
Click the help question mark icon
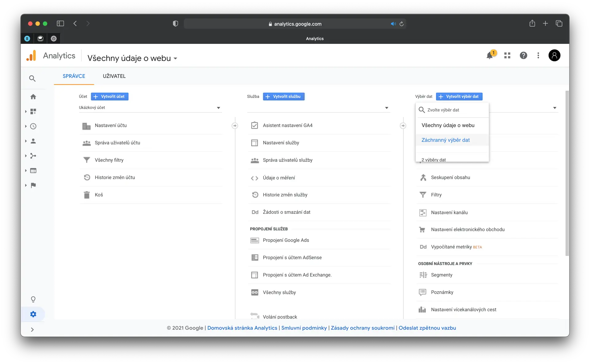point(523,56)
